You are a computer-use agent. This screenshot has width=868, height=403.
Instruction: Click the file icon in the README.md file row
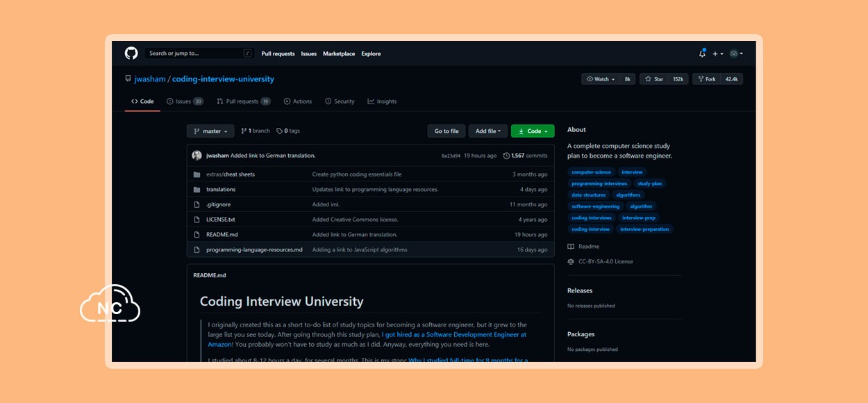[x=197, y=235]
